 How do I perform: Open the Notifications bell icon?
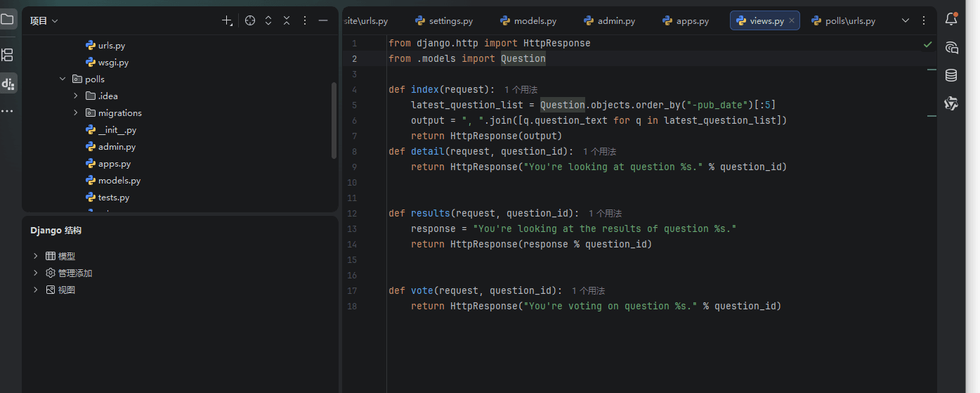click(x=951, y=19)
